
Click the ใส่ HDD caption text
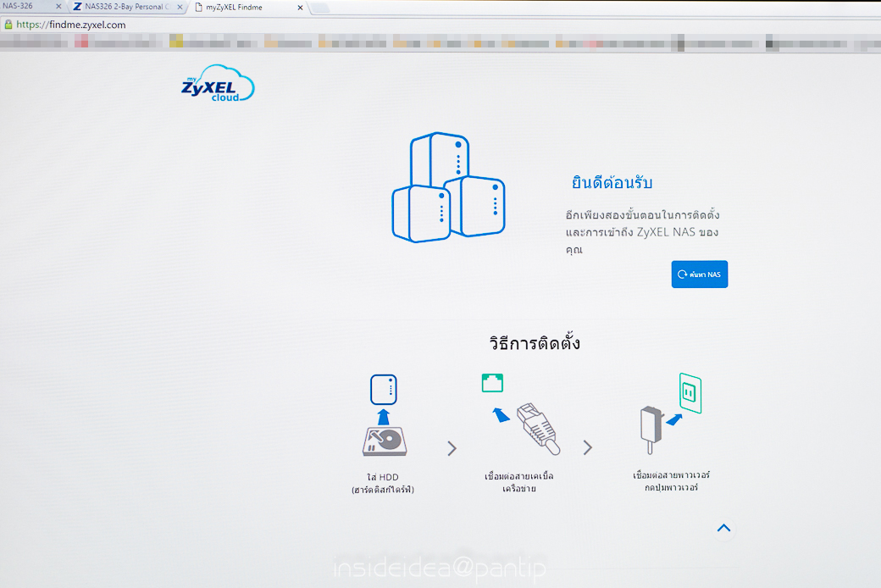(383, 483)
